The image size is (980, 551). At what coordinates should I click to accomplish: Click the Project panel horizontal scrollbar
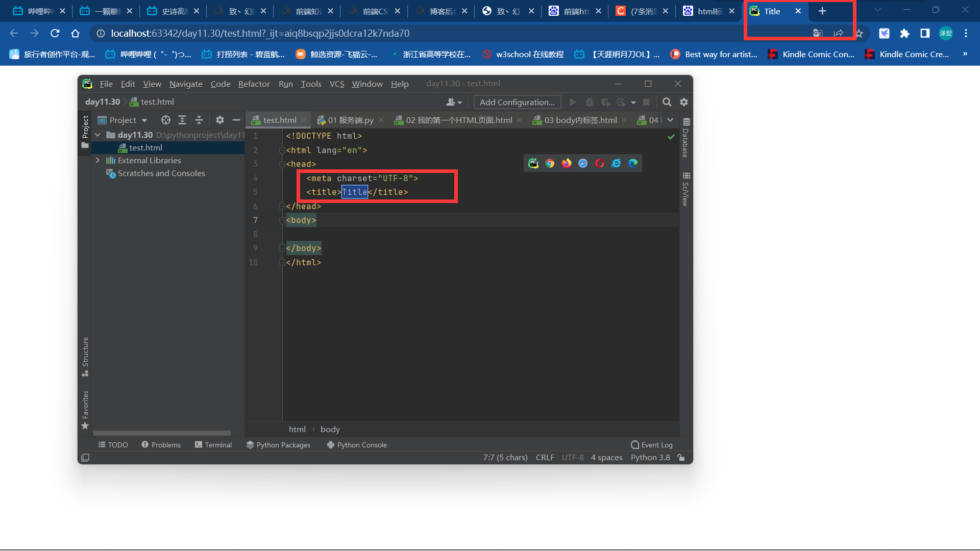[162, 433]
